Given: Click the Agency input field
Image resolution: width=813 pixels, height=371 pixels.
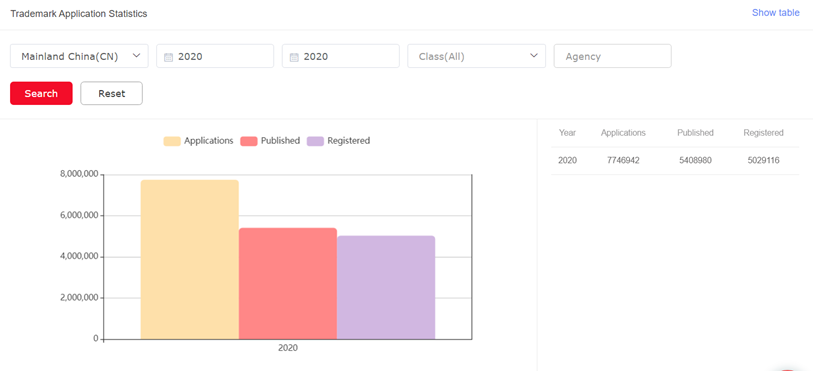Looking at the screenshot, I should pos(612,56).
